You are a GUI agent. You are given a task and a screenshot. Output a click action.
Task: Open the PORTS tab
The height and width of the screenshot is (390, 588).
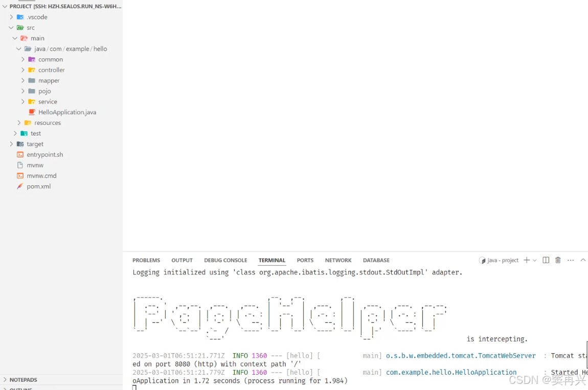[x=305, y=260]
